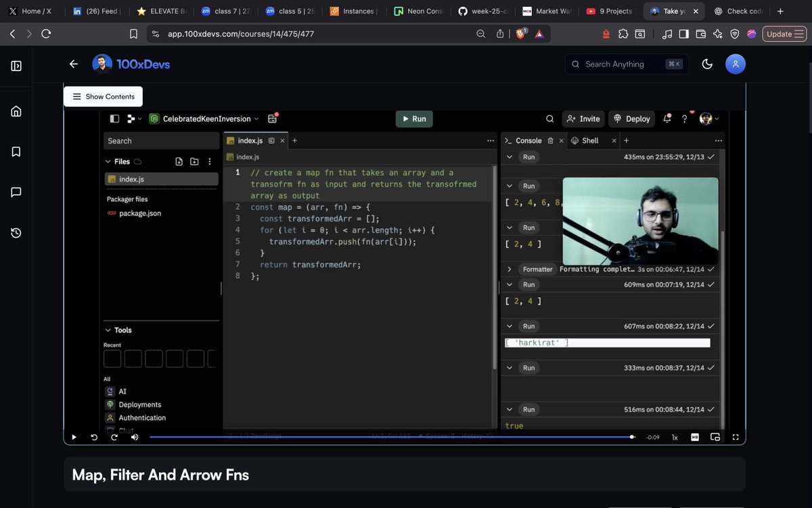Click the share icon in address bar
This screenshot has width=812, height=508.
500,34
